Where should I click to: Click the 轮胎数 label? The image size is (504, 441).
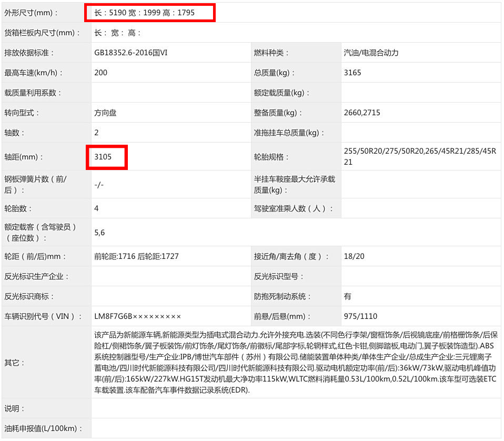coord(18,208)
